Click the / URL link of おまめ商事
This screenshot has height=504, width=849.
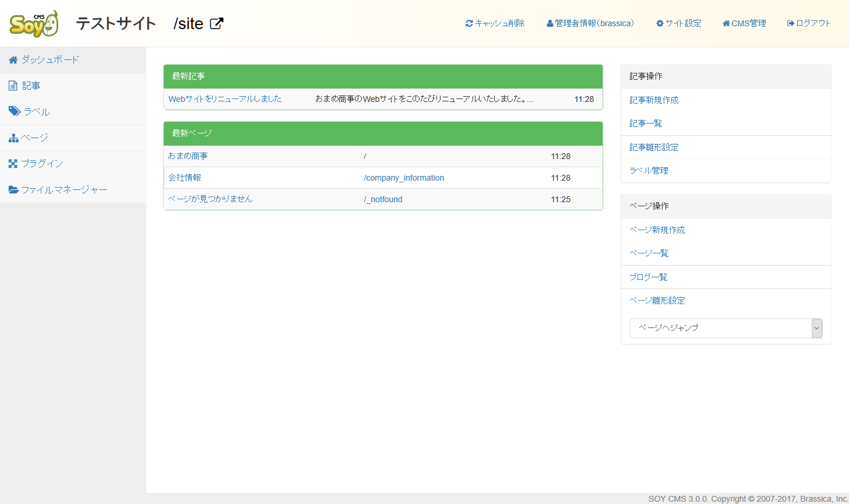(x=365, y=156)
